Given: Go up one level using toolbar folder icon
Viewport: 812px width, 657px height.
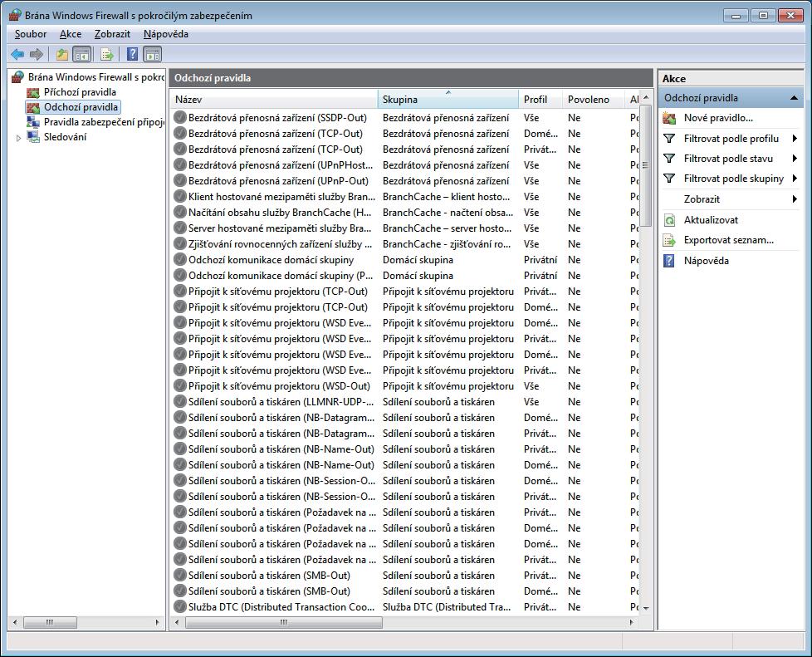Looking at the screenshot, I should [62, 54].
